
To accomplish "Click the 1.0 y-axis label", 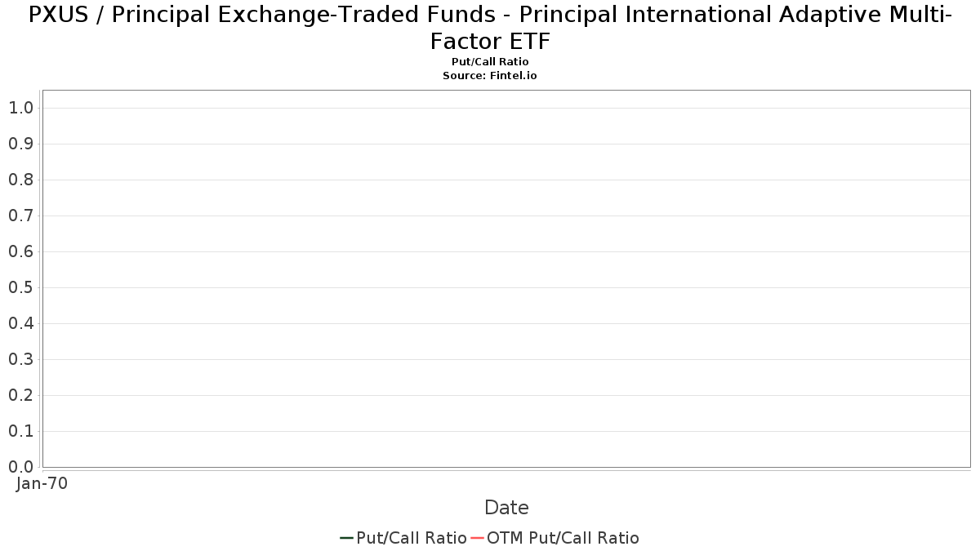I will 20,108.
